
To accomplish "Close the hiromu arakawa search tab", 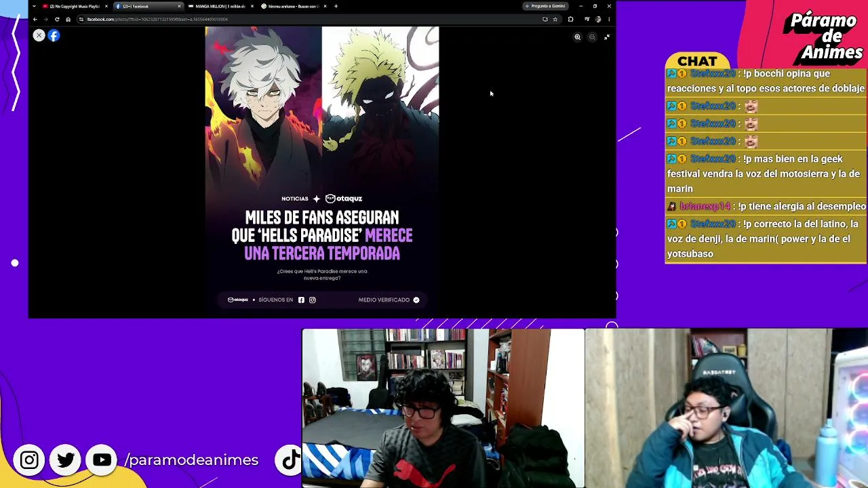I will [325, 6].
